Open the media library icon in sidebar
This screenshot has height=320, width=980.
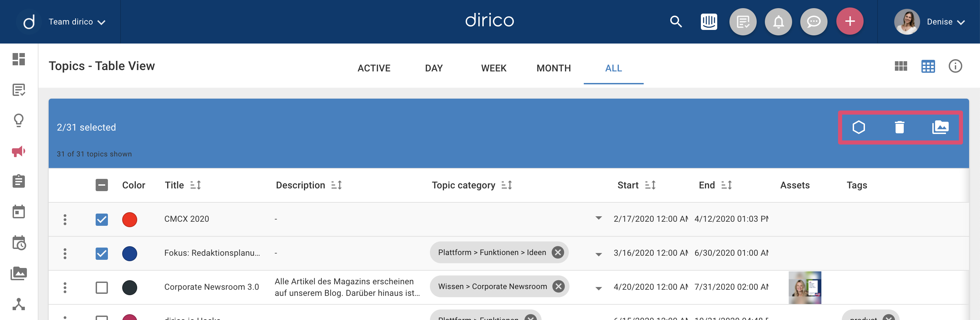tap(19, 273)
